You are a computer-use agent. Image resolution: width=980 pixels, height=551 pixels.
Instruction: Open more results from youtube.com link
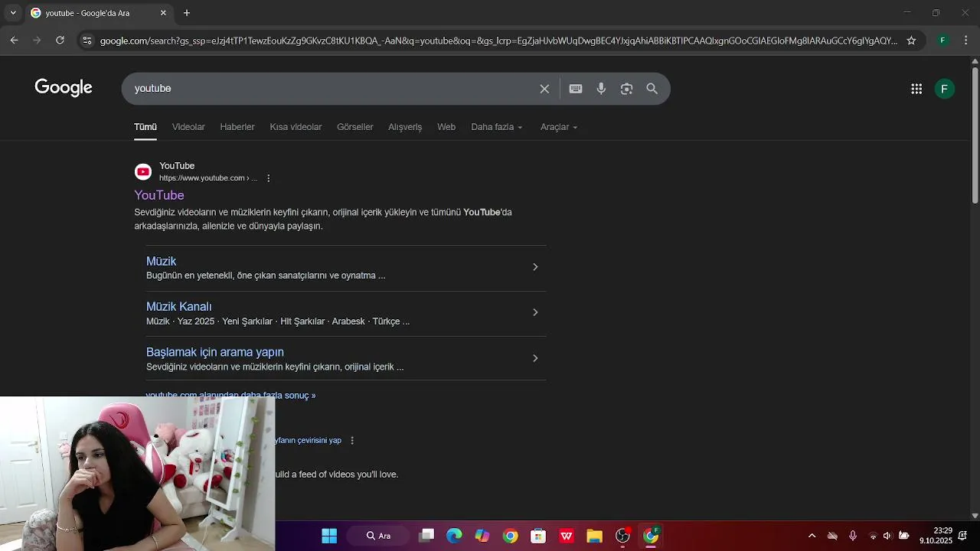tap(230, 395)
